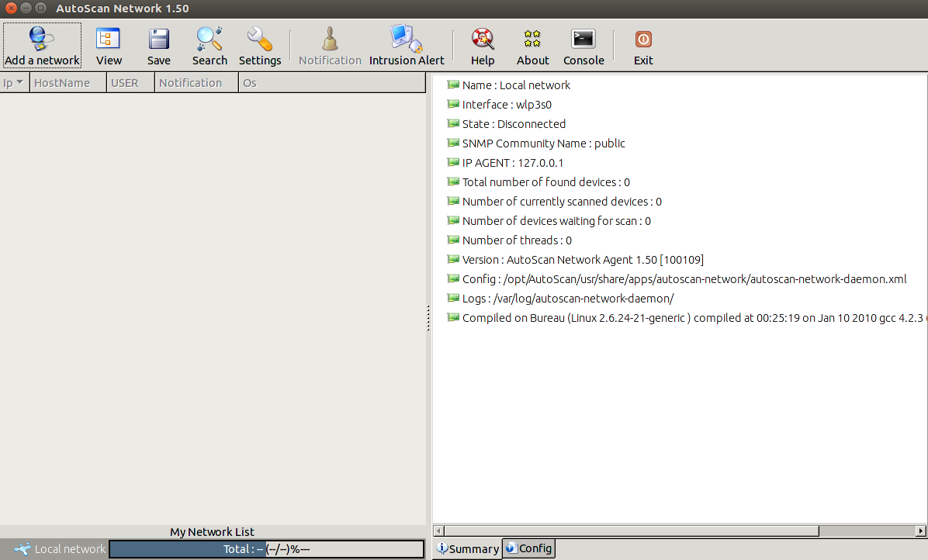Select 'Number of currently scanned devices : 0' row

562,201
